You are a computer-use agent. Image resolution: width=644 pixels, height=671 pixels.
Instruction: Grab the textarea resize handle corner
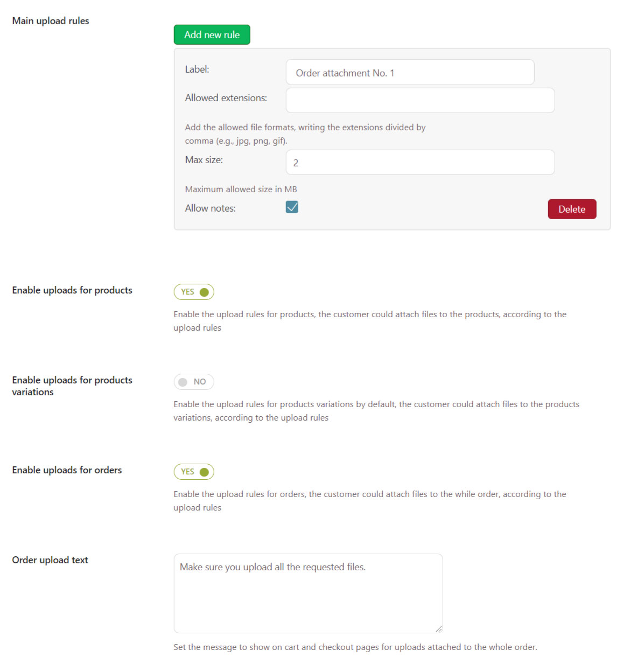click(x=439, y=629)
